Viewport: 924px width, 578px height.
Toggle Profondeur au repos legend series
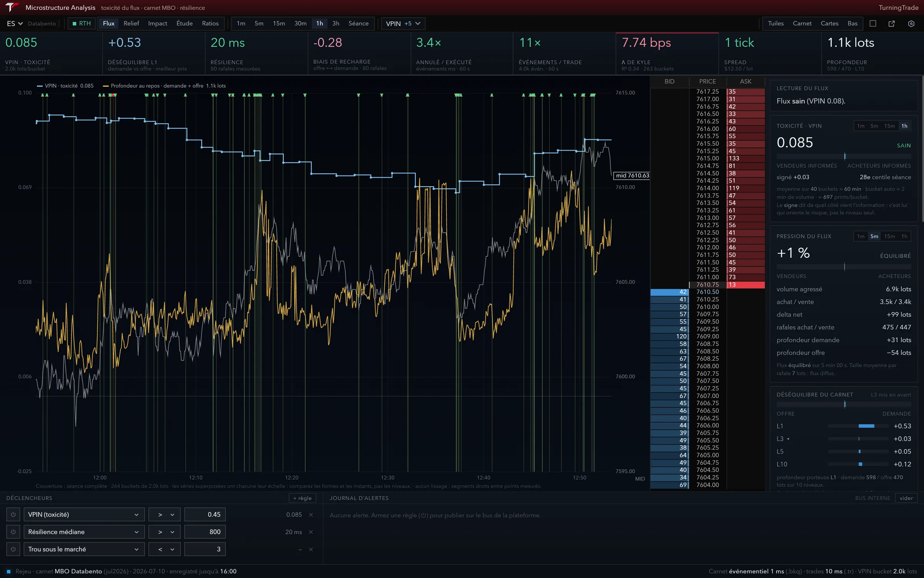pos(164,86)
